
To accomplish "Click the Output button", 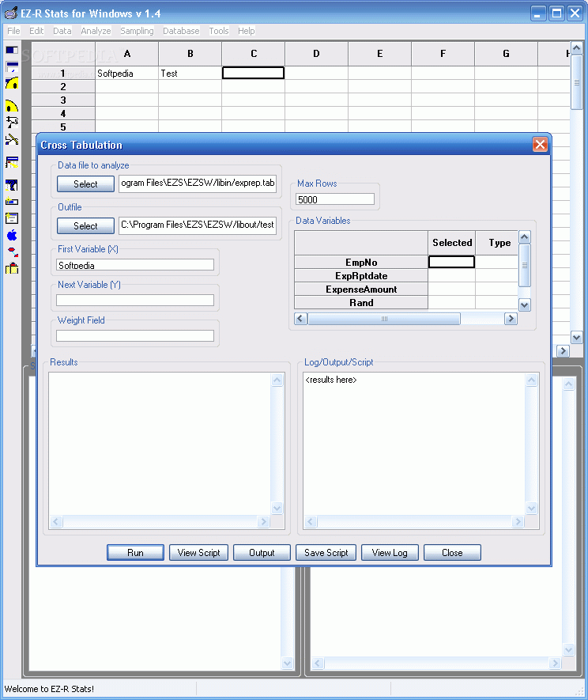I will (x=262, y=553).
